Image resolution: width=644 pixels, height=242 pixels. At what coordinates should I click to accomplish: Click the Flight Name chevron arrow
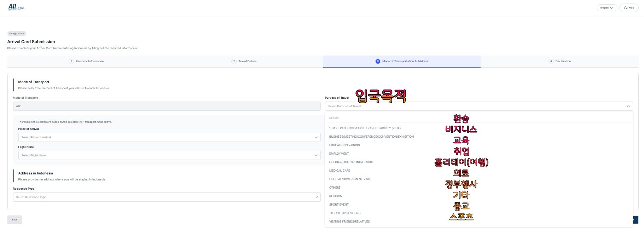click(x=316, y=155)
